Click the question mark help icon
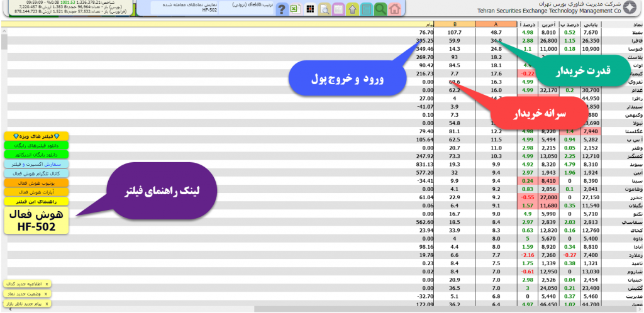 [x=282, y=9]
